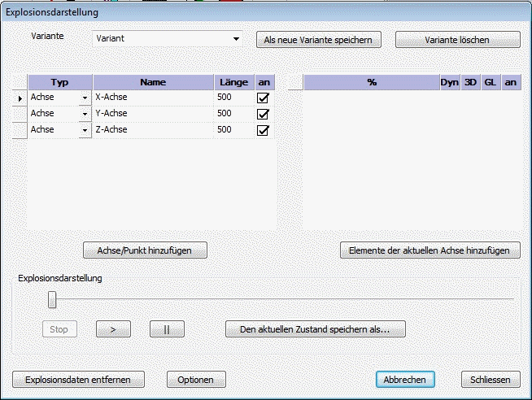
Task: Click the Länge column header
Action: tap(234, 82)
